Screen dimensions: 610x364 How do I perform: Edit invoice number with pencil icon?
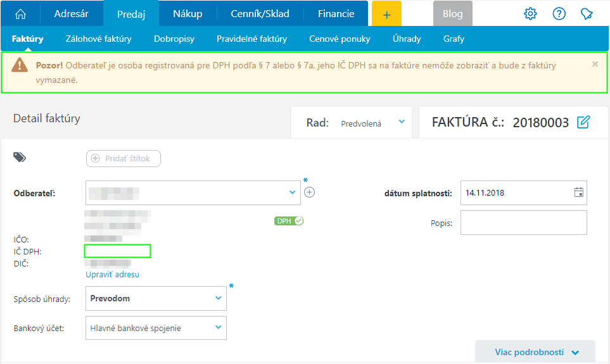click(583, 122)
